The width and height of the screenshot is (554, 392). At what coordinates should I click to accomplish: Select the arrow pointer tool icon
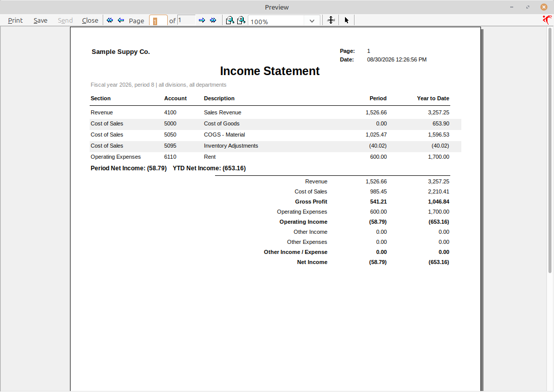coord(347,20)
